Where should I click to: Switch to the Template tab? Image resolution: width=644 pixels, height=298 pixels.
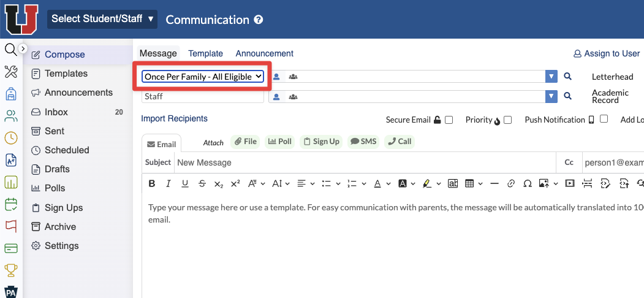pos(205,53)
